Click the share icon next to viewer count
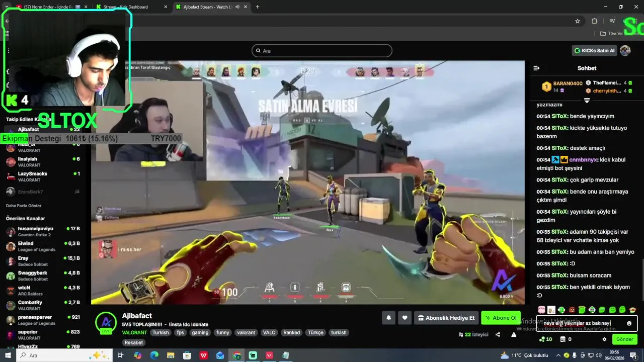This screenshot has width=644, height=362. click(x=498, y=334)
